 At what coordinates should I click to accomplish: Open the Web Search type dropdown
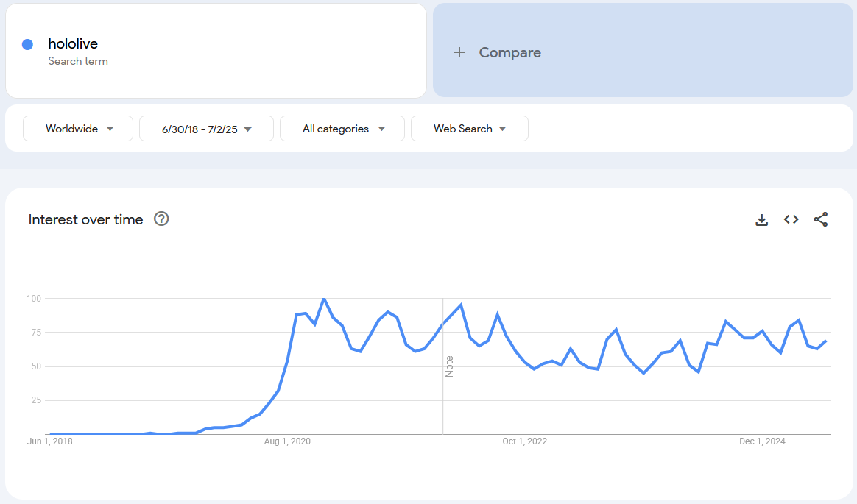coord(470,128)
